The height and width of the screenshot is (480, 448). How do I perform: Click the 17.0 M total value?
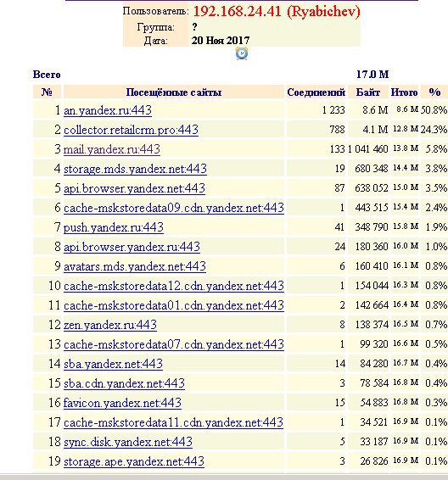coord(372,75)
